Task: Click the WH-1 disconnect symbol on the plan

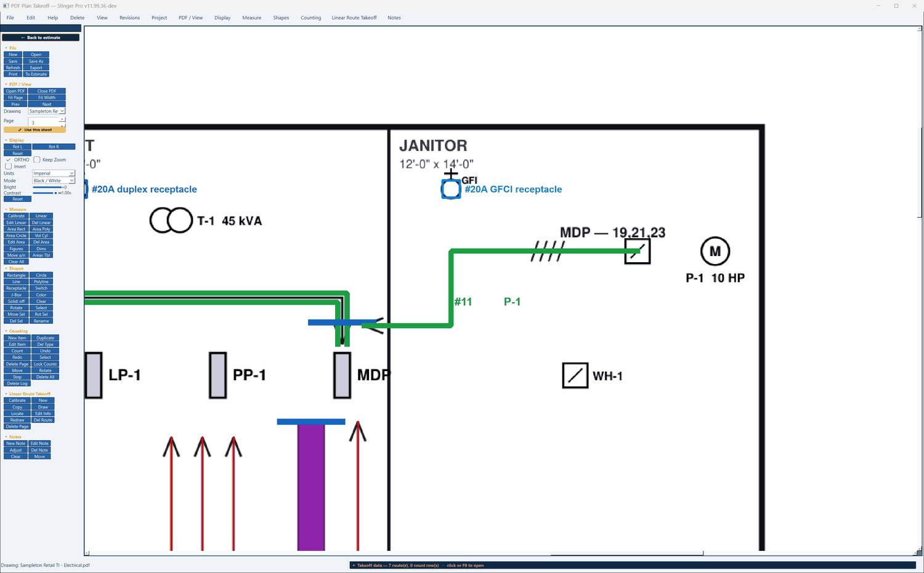Action: point(575,375)
